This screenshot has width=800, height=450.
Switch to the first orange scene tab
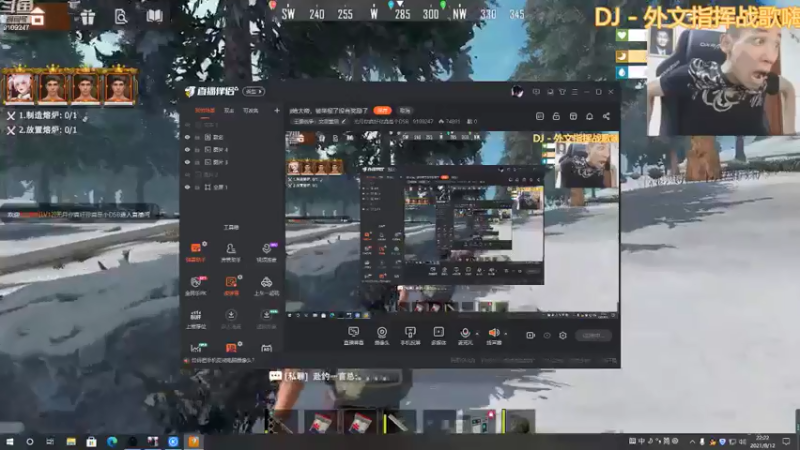205,110
